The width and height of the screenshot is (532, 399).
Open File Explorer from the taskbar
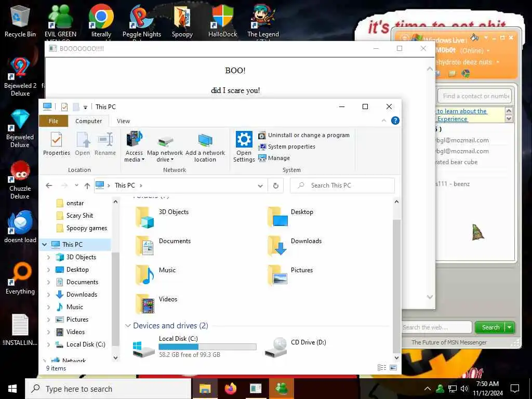point(205,389)
